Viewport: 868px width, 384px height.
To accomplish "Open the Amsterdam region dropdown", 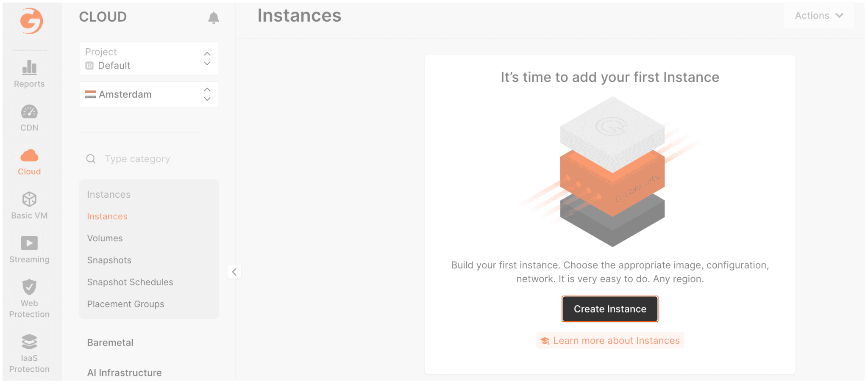I will coord(149,94).
